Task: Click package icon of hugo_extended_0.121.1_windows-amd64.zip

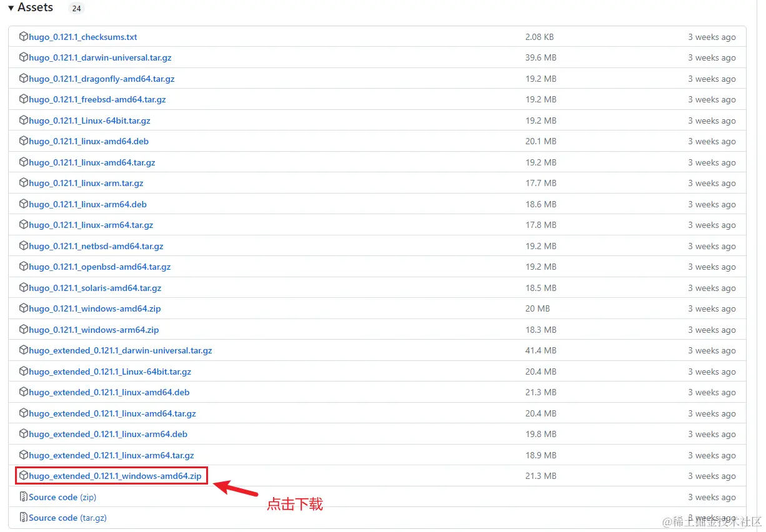Action: pyautogui.click(x=24, y=476)
